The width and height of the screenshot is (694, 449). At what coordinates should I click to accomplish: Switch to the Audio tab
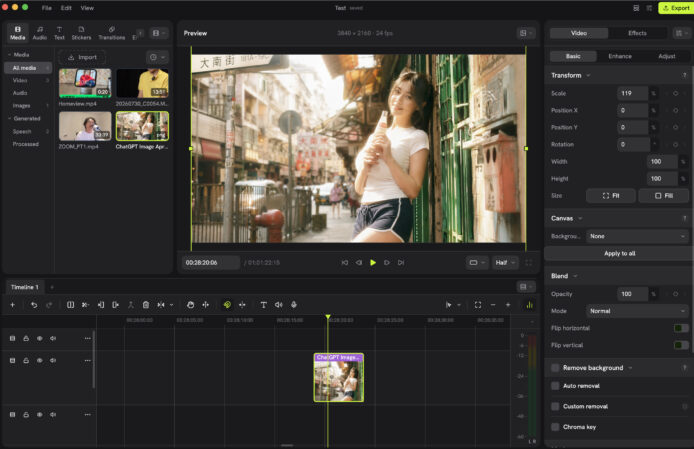click(x=40, y=33)
